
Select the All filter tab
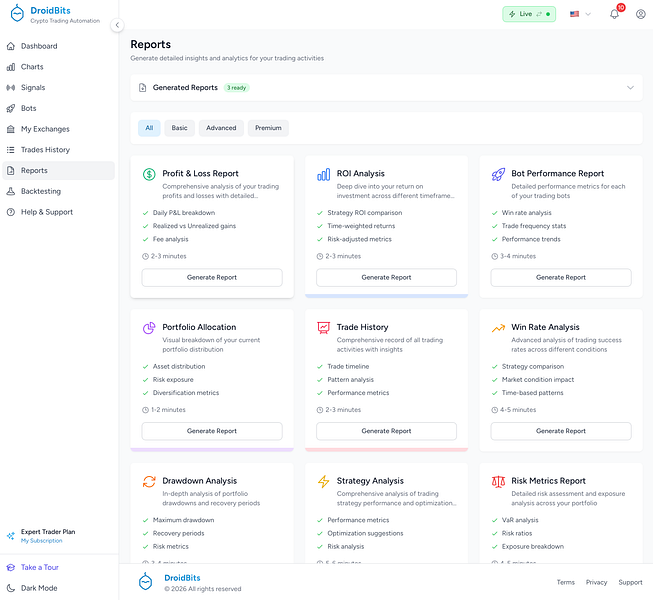(149, 128)
